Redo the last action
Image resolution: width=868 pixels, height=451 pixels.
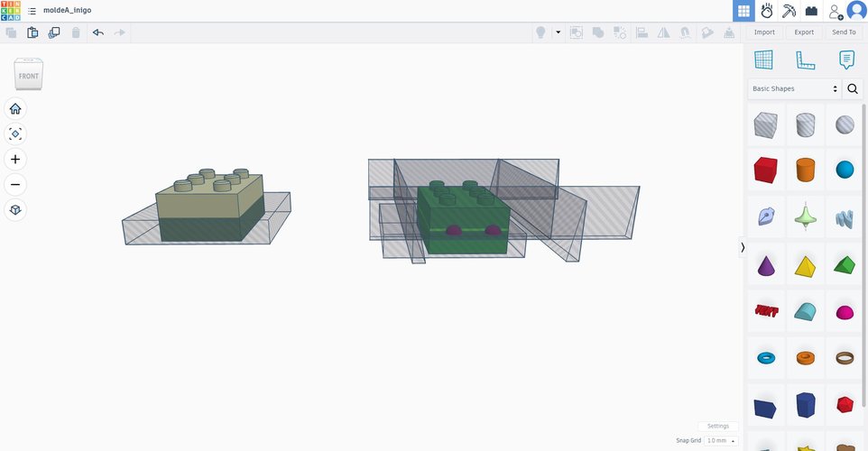(120, 32)
